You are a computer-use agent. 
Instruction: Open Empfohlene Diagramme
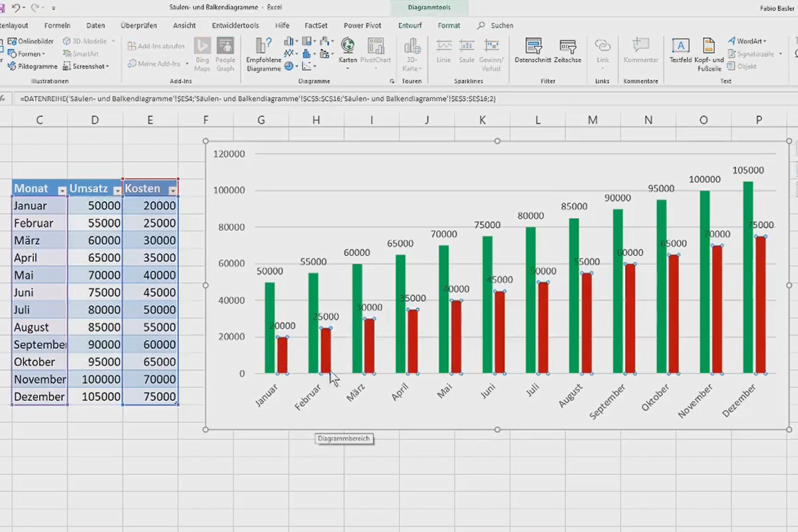click(x=262, y=53)
